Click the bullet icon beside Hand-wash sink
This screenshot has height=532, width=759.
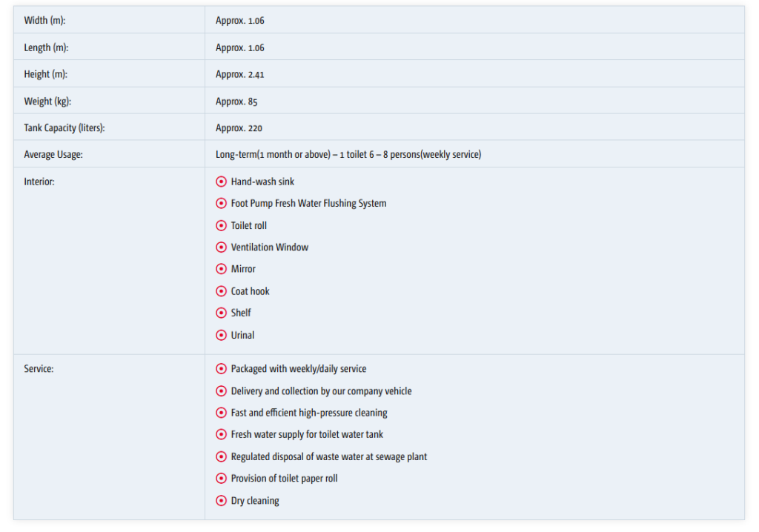point(221,182)
